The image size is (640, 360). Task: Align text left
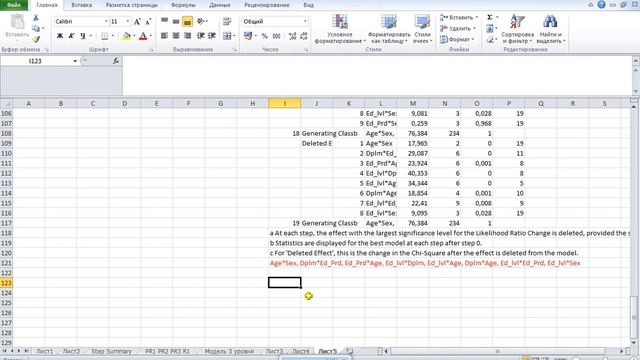(164, 36)
